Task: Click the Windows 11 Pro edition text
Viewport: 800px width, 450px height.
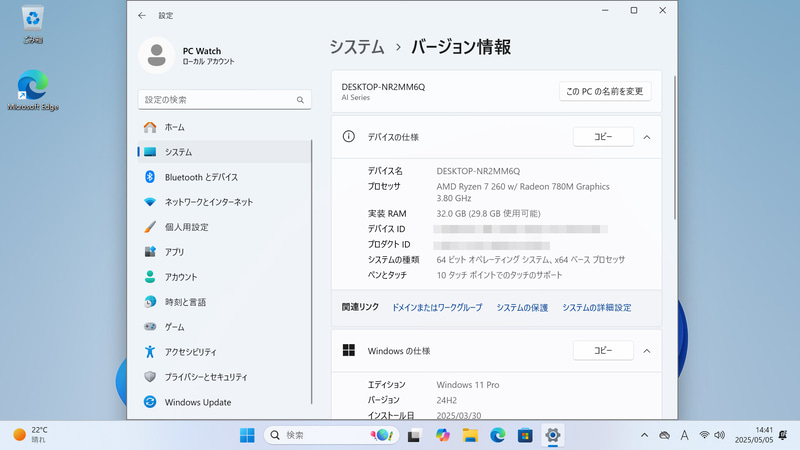Action: pyautogui.click(x=468, y=385)
